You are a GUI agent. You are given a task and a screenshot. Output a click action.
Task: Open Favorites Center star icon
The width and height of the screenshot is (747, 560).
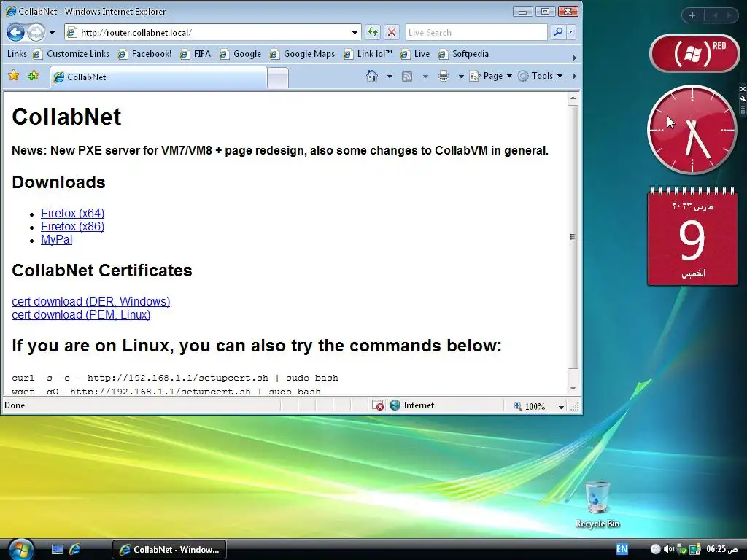(13, 75)
